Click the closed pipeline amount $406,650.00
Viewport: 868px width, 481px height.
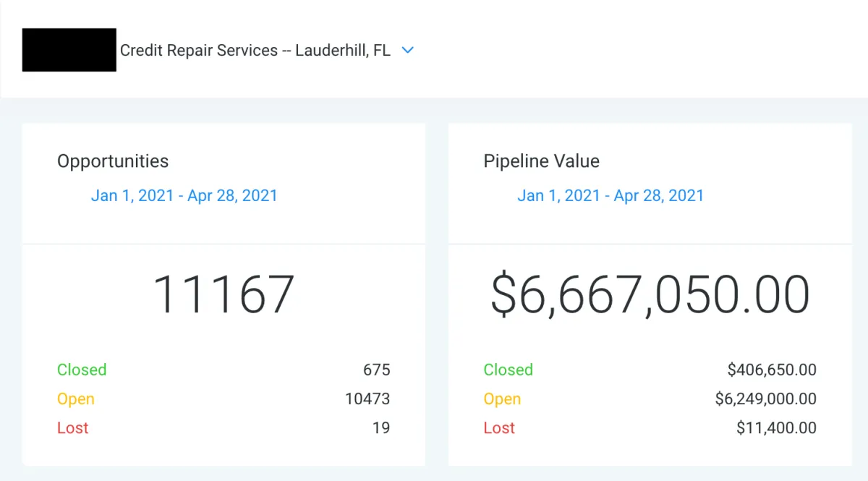[772, 370]
